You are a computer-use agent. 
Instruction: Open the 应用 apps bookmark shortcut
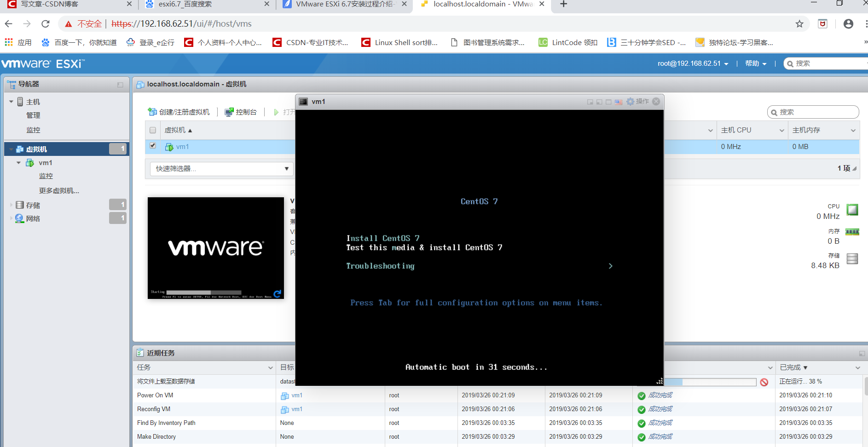pos(18,43)
